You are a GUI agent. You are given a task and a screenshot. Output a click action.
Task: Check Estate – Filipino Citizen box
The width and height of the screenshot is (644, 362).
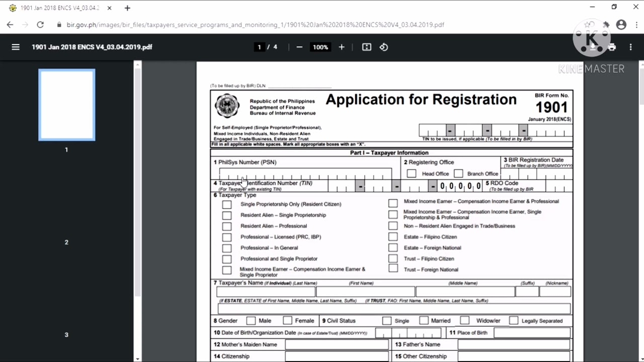[393, 237]
